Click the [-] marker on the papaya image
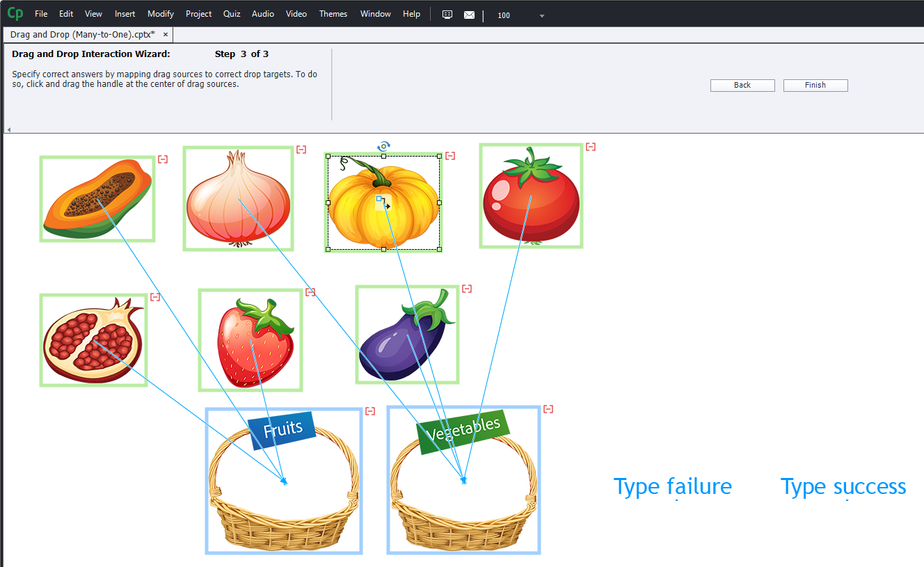 tap(162, 159)
